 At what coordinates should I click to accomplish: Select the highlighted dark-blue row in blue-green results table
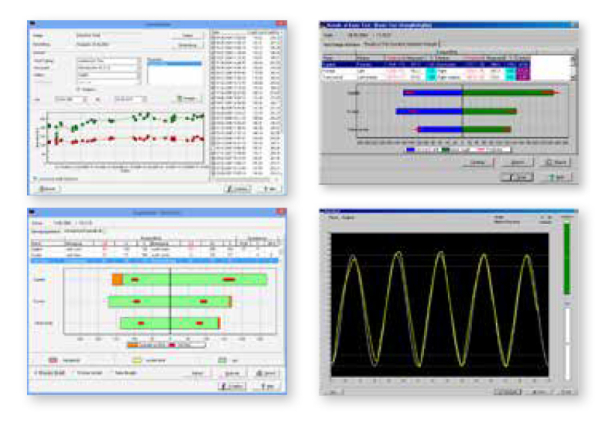click(x=426, y=65)
